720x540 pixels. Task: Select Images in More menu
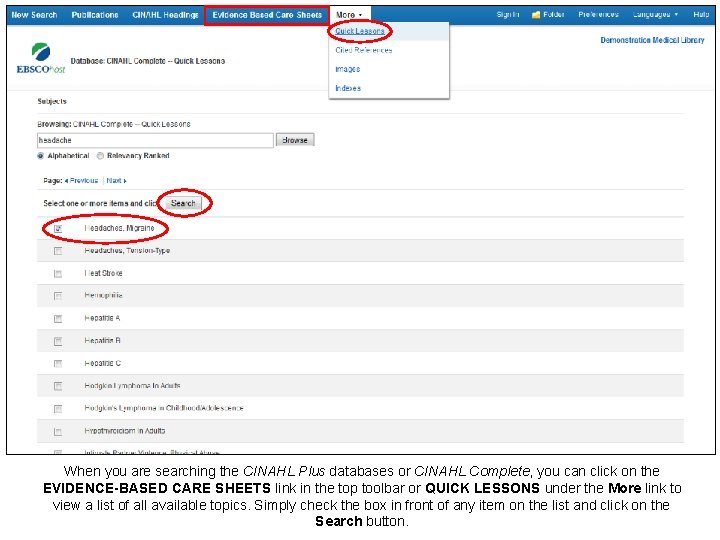(x=348, y=69)
